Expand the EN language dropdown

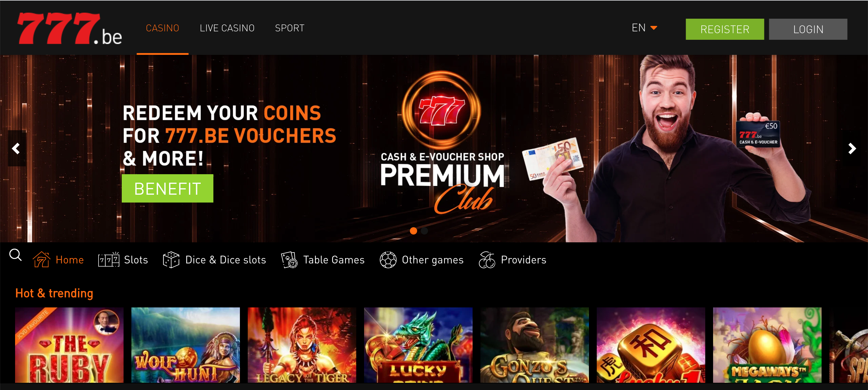pos(644,28)
